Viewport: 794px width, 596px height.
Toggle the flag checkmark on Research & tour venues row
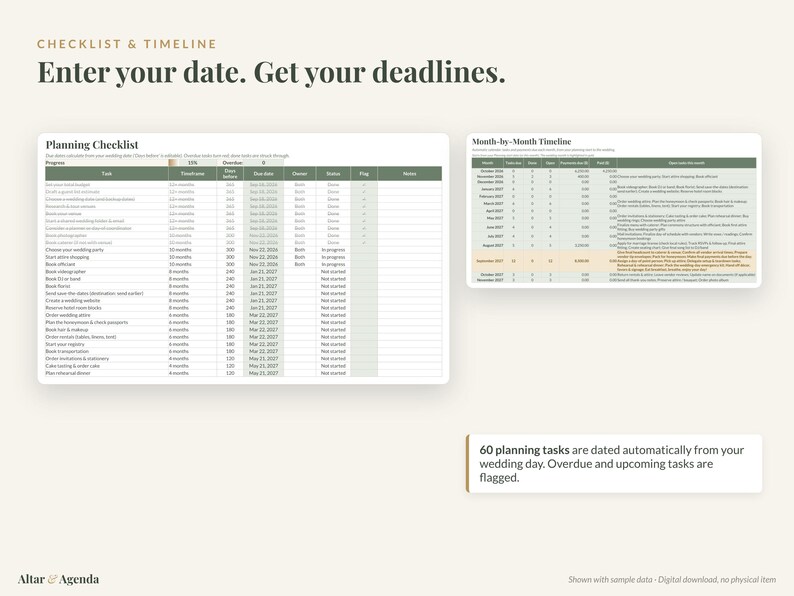click(364, 207)
